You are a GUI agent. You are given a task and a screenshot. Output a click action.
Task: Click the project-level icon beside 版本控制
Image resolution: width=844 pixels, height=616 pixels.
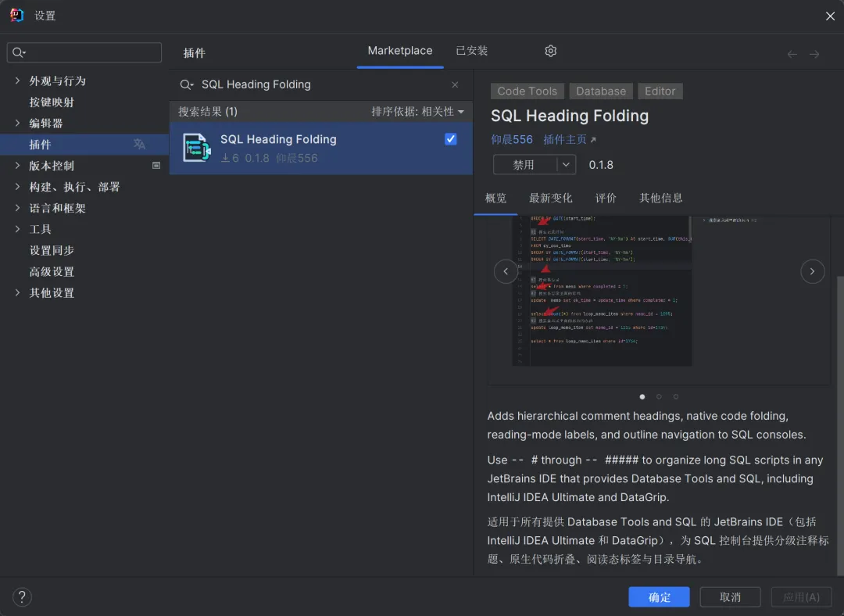[156, 165]
